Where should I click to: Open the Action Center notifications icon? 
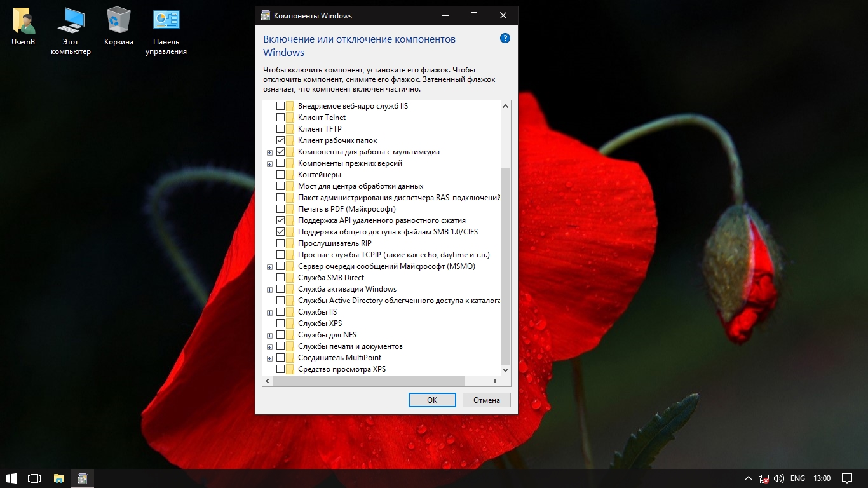click(x=847, y=478)
